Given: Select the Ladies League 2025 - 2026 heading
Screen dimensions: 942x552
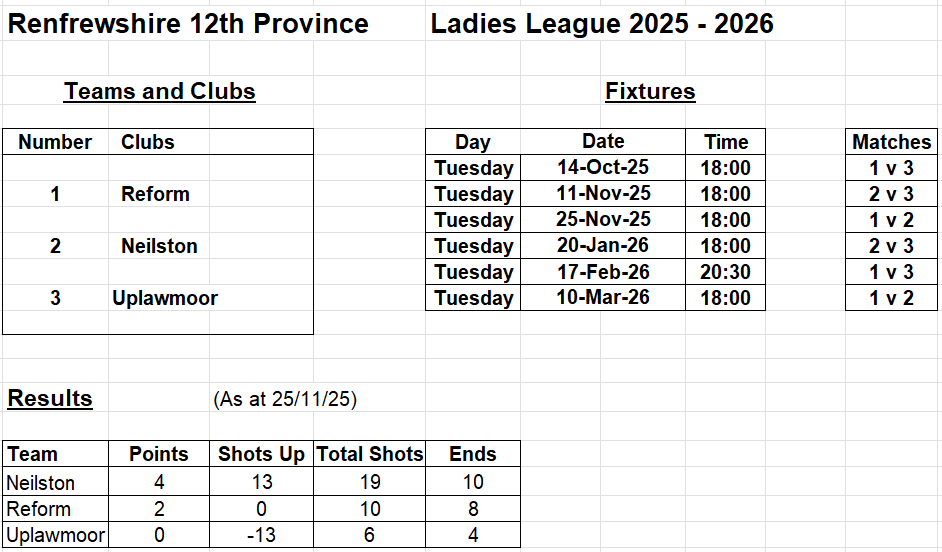Looking at the screenshot, I should [x=602, y=24].
